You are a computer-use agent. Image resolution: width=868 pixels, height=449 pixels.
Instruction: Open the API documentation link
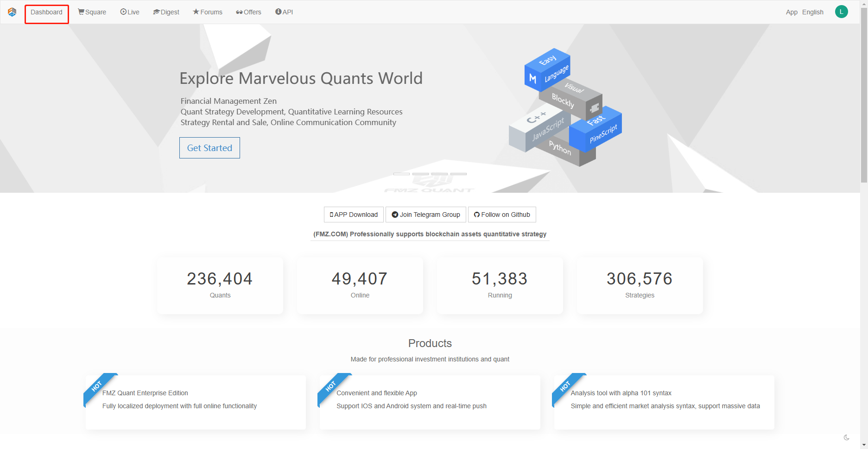click(x=284, y=12)
